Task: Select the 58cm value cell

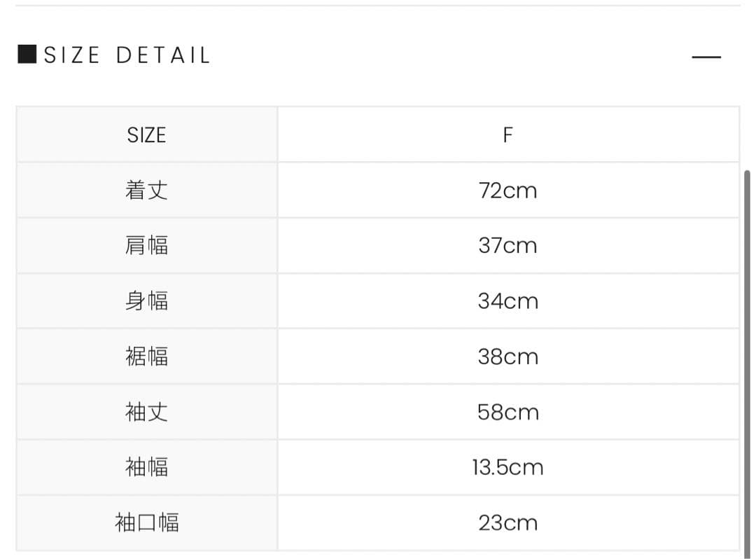Action: pyautogui.click(x=507, y=412)
